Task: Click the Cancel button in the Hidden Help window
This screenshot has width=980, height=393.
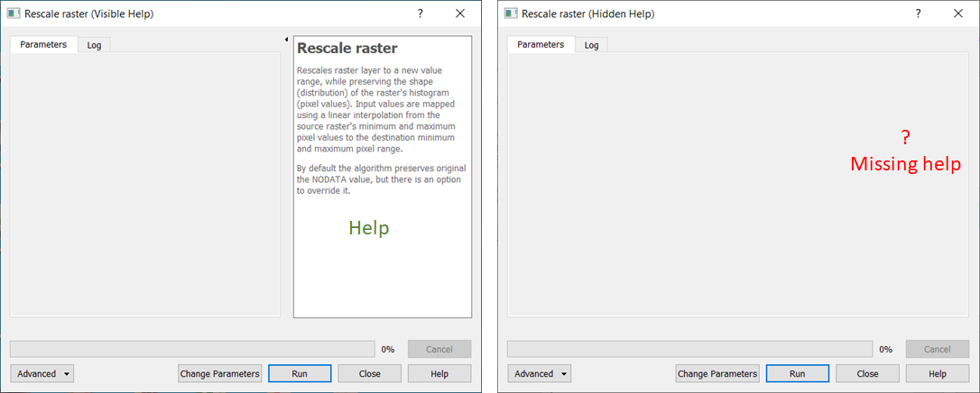Action: point(937,350)
